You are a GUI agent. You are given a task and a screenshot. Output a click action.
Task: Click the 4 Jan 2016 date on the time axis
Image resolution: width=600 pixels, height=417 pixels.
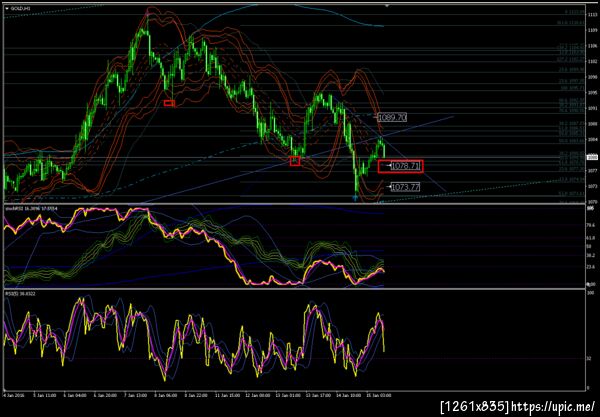coord(14,395)
